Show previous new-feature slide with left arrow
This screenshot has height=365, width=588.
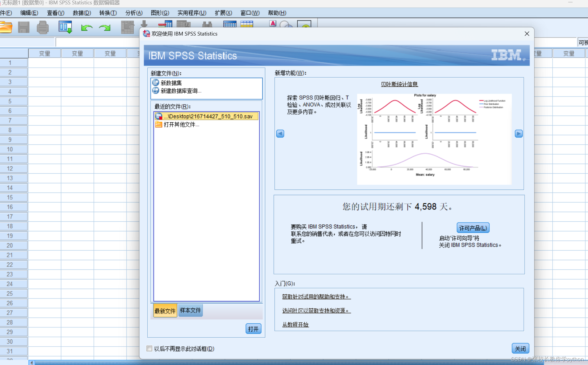(x=280, y=133)
